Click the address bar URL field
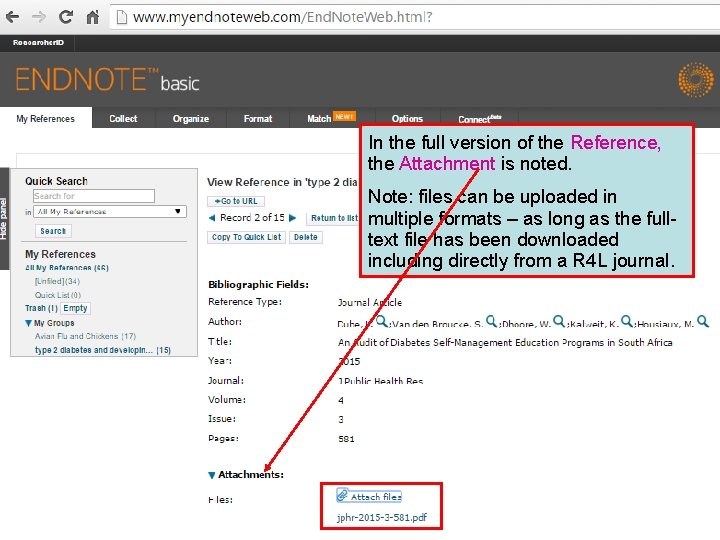This screenshot has height=540, width=720. (x=413, y=17)
